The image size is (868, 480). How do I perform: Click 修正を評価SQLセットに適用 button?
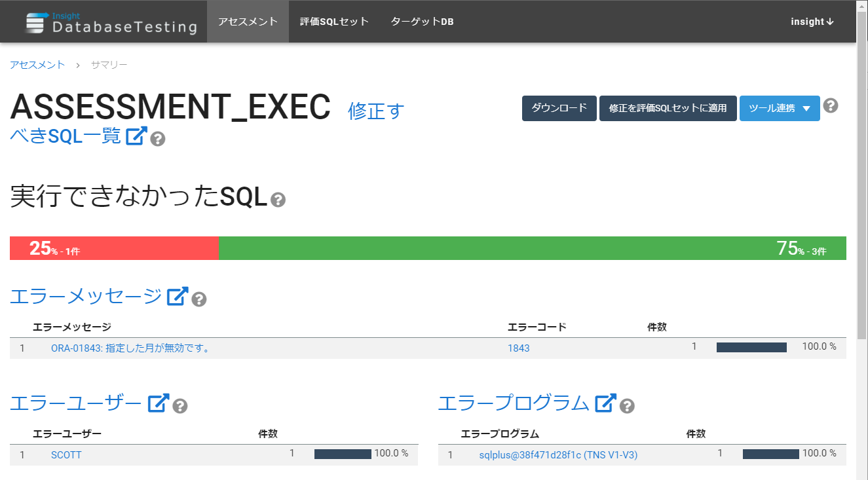668,108
